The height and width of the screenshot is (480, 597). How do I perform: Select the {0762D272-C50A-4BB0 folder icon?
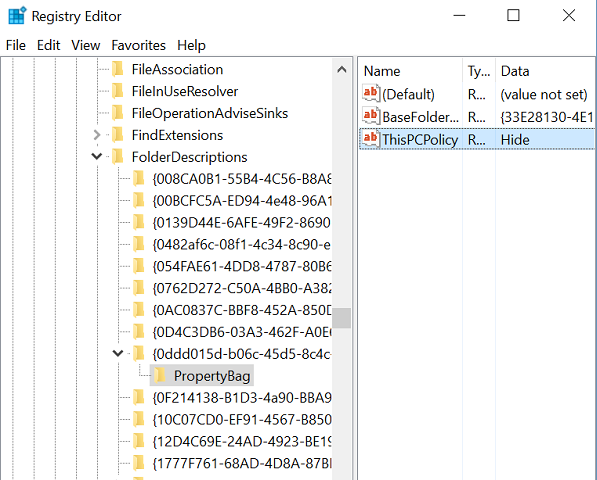click(x=139, y=288)
